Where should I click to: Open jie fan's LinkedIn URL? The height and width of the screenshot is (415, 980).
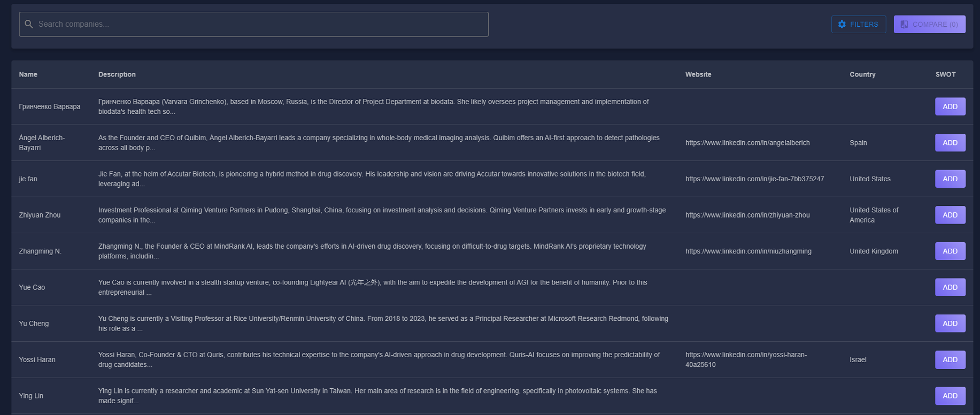754,179
